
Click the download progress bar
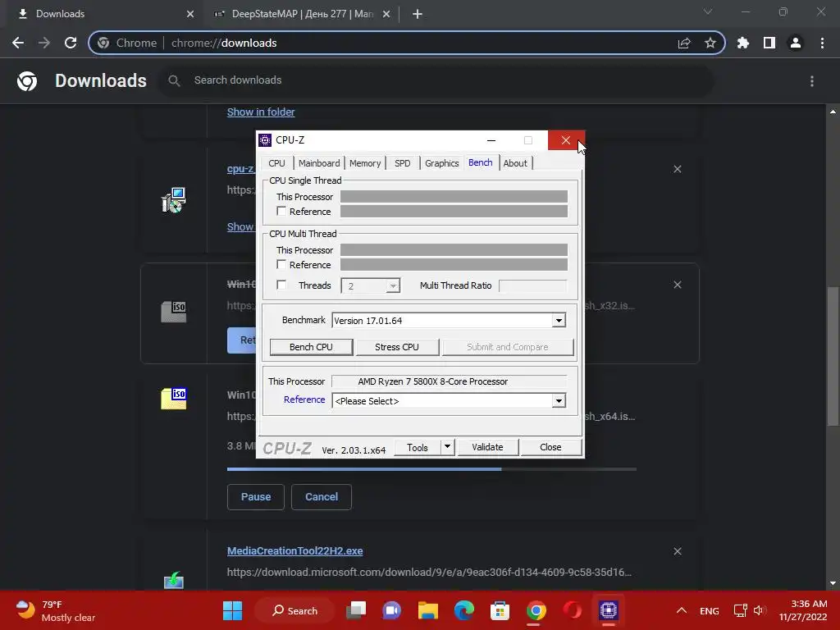coord(431,469)
